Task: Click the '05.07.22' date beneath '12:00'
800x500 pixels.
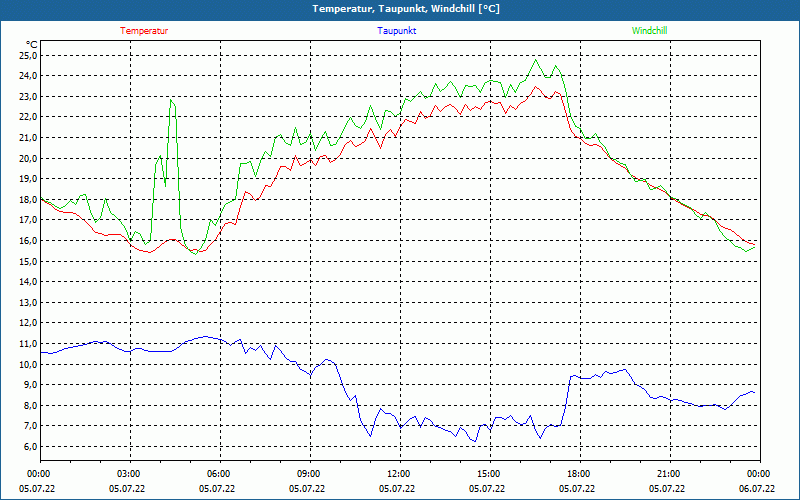Action: 397,488
